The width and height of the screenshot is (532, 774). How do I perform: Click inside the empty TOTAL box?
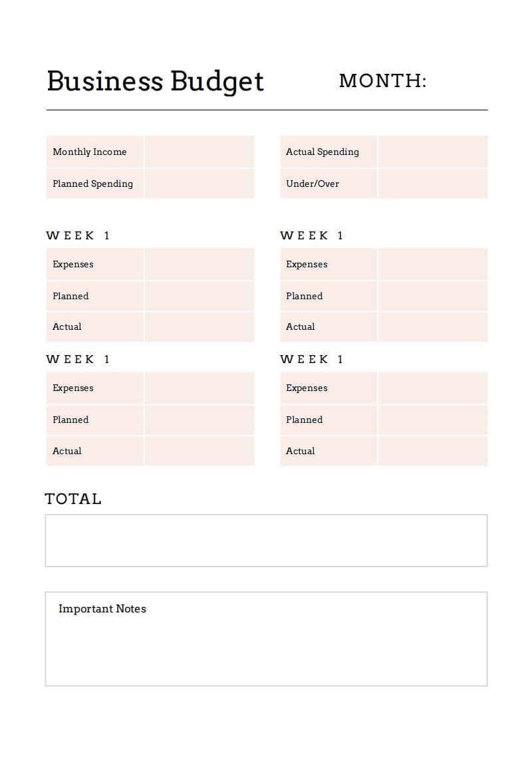click(x=266, y=540)
